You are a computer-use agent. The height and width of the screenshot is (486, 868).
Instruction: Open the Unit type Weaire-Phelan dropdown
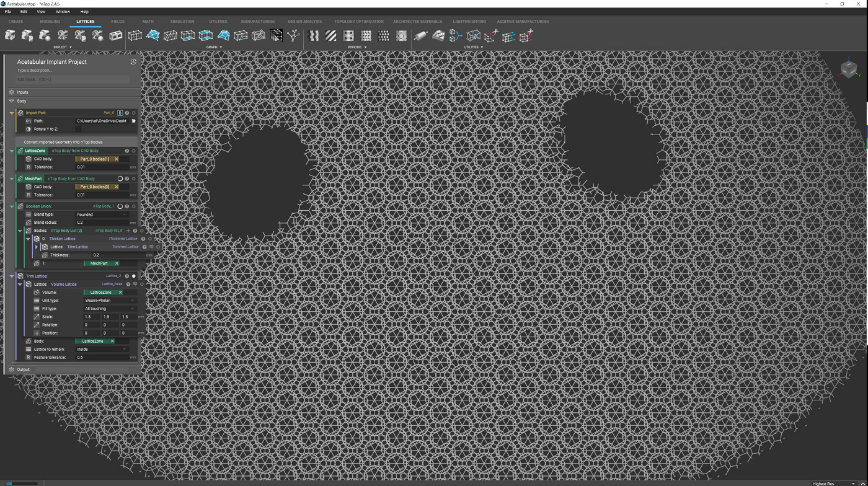[x=110, y=301]
